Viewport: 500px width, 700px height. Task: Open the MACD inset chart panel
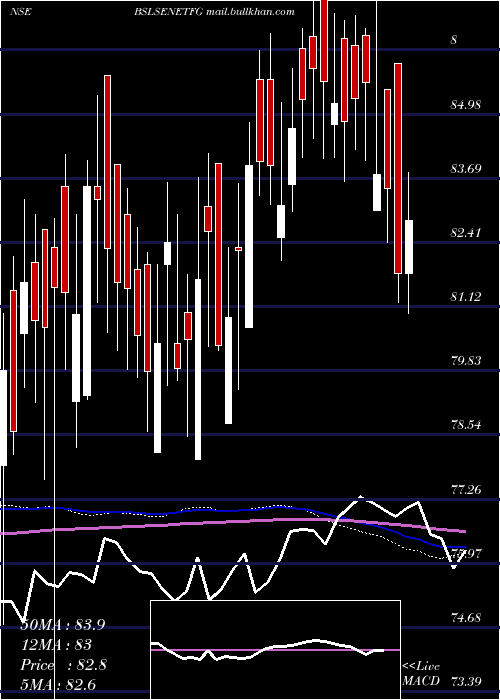(275, 650)
